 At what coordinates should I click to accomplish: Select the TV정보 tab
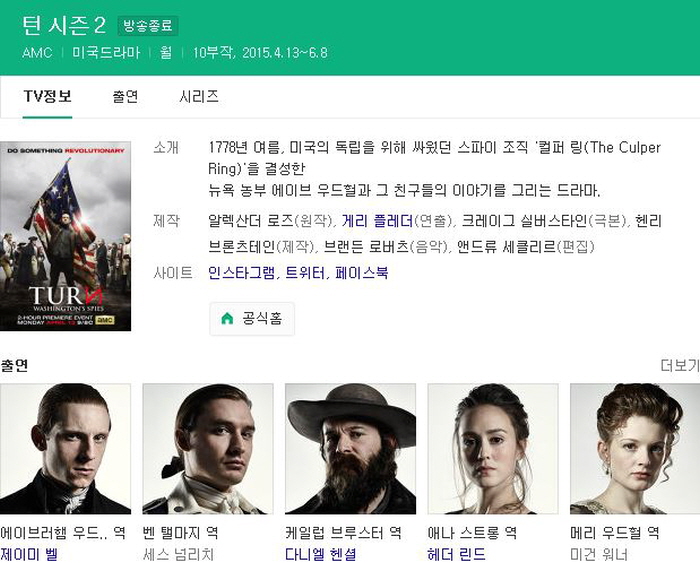[x=47, y=96]
